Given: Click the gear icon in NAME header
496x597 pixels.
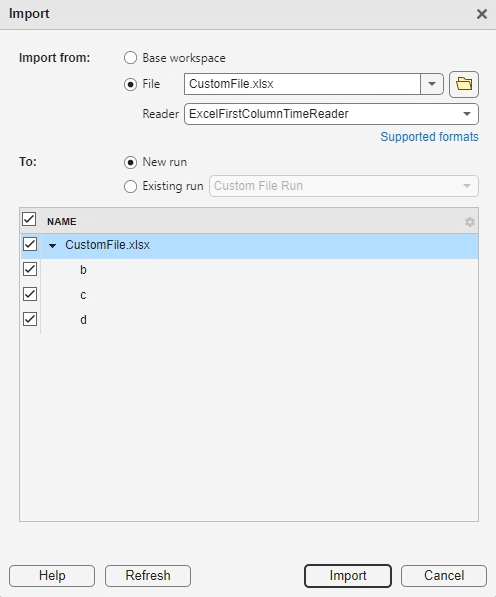Looking at the screenshot, I should point(470,222).
